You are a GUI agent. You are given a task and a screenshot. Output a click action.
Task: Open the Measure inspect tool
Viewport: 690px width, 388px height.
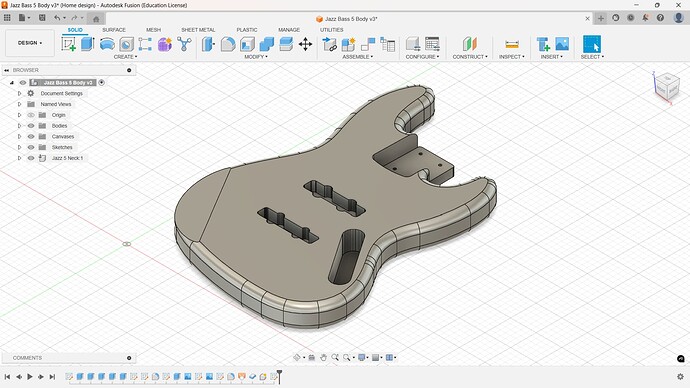pyautogui.click(x=512, y=44)
